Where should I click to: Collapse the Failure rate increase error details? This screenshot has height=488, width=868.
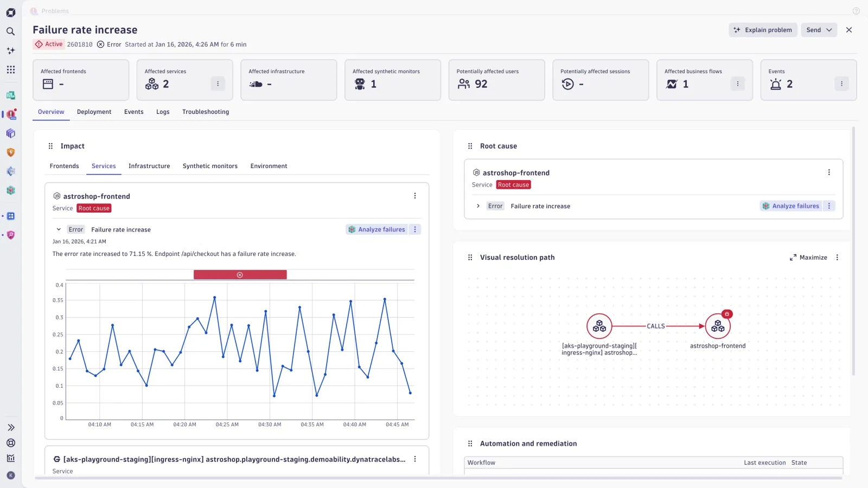59,229
